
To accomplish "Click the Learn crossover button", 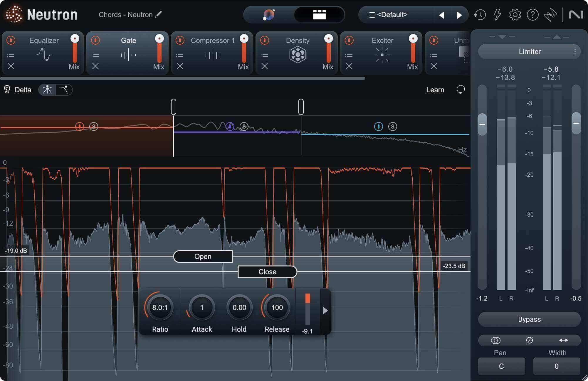I will click(435, 90).
